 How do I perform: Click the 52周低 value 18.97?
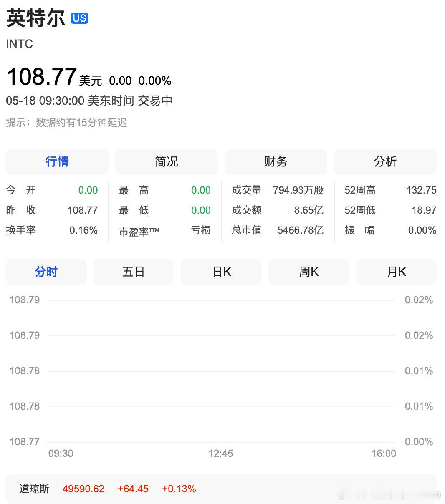pyautogui.click(x=424, y=210)
